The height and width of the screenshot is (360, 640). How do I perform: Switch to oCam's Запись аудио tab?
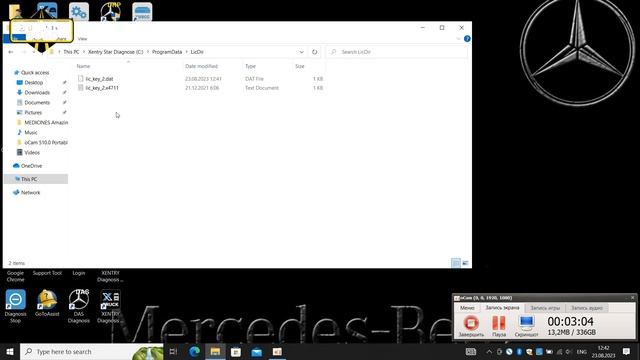click(x=587, y=308)
